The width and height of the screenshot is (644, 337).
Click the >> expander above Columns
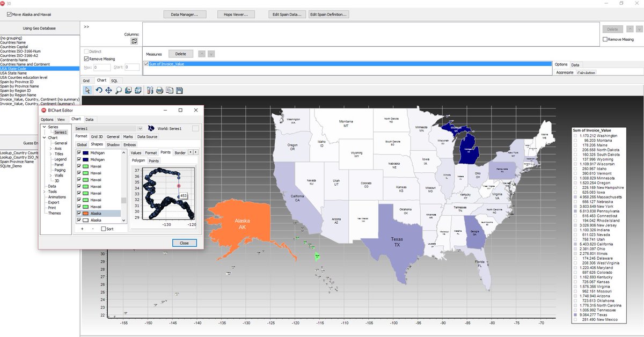pyautogui.click(x=86, y=27)
